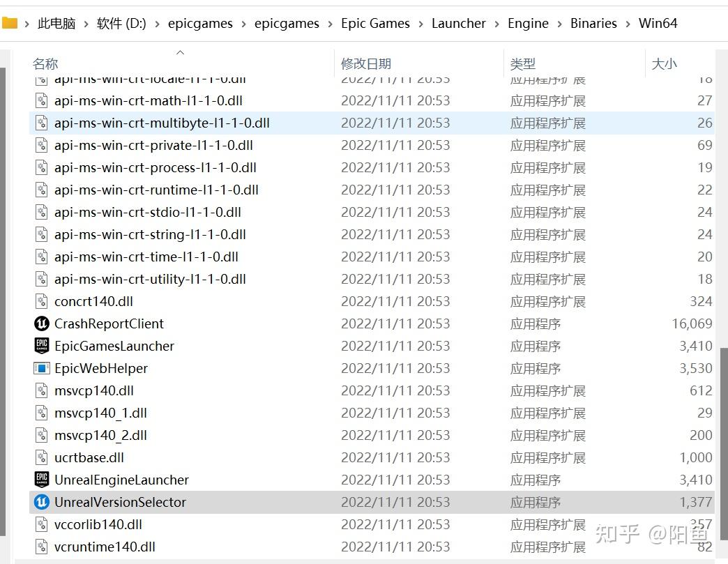Open the CrashReportClient application icon
This screenshot has height=564, width=728.
tap(41, 323)
